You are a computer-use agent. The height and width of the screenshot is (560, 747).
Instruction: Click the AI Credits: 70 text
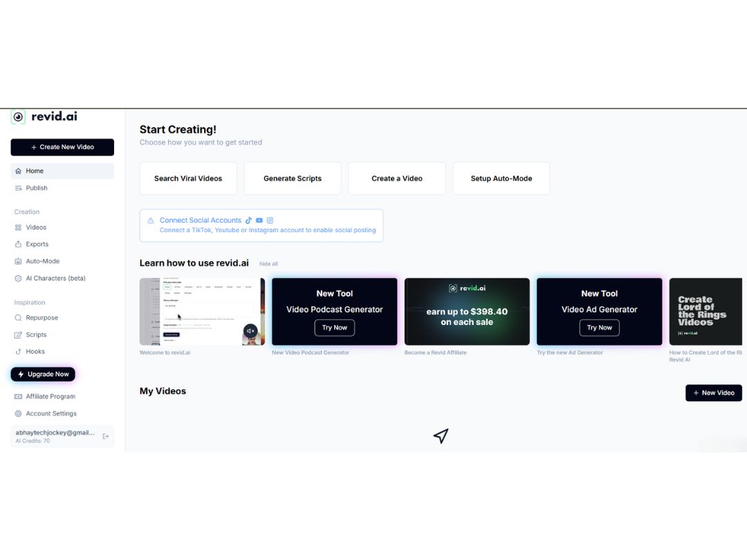(33, 441)
